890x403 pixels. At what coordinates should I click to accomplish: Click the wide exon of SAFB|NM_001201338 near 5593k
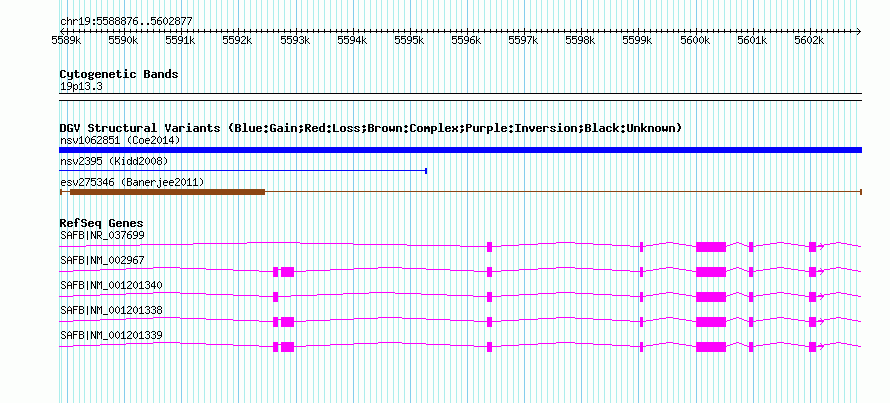click(x=287, y=321)
